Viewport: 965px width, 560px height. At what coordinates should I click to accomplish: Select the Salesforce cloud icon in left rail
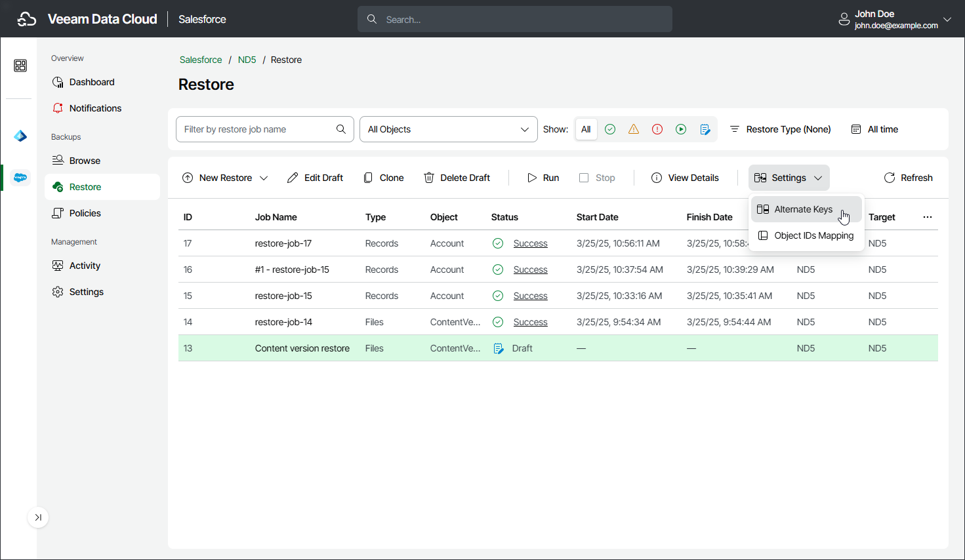pyautogui.click(x=20, y=177)
